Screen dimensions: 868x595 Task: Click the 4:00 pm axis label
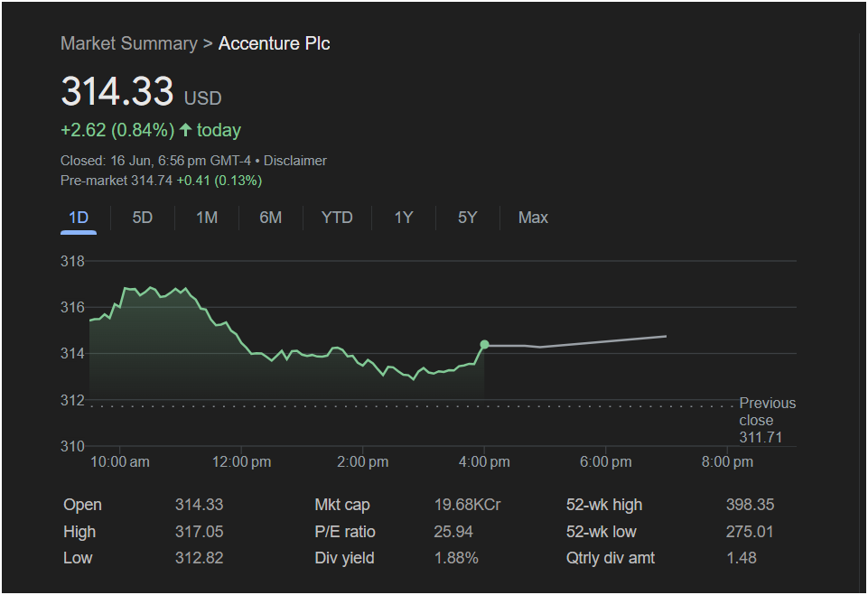pos(484,461)
